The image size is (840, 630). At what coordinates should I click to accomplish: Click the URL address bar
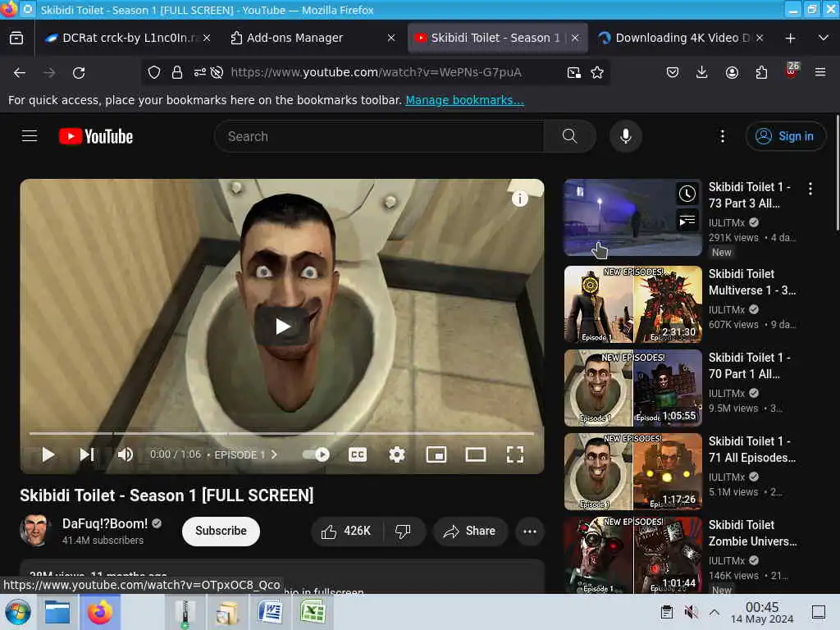pyautogui.click(x=376, y=72)
